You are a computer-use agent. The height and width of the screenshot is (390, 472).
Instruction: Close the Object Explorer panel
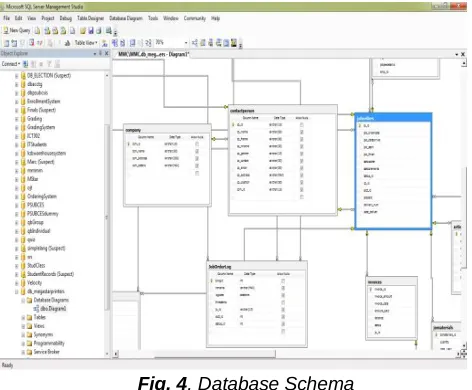(107, 53)
